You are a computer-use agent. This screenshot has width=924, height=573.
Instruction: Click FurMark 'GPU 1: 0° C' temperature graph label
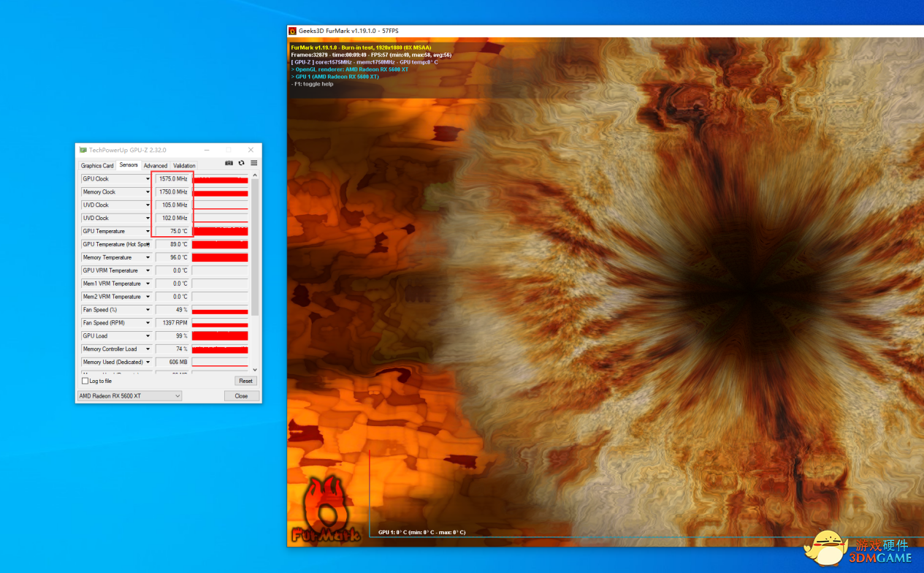click(421, 532)
